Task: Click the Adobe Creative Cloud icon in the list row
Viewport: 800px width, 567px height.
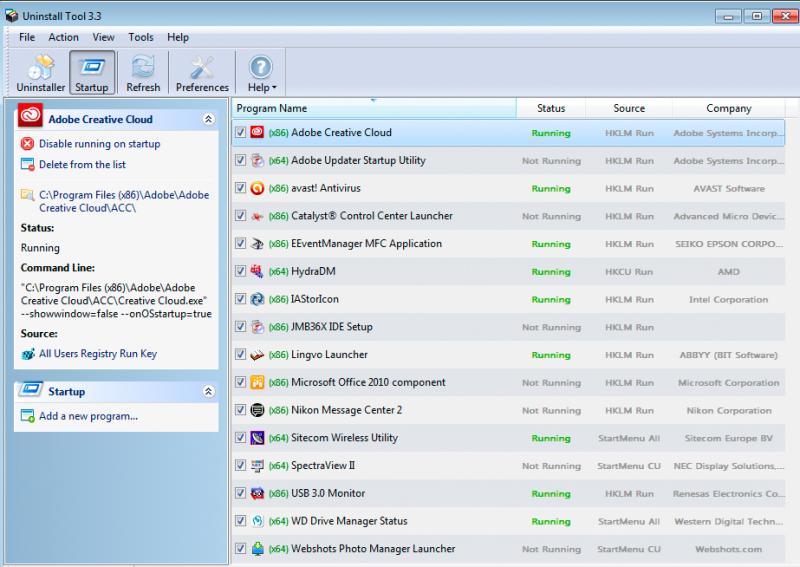Action: point(257,133)
